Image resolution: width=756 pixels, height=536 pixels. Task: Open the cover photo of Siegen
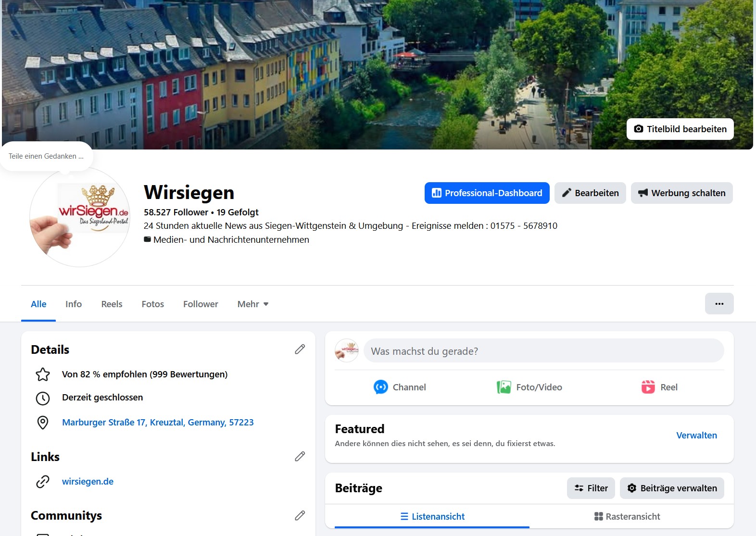(378, 75)
